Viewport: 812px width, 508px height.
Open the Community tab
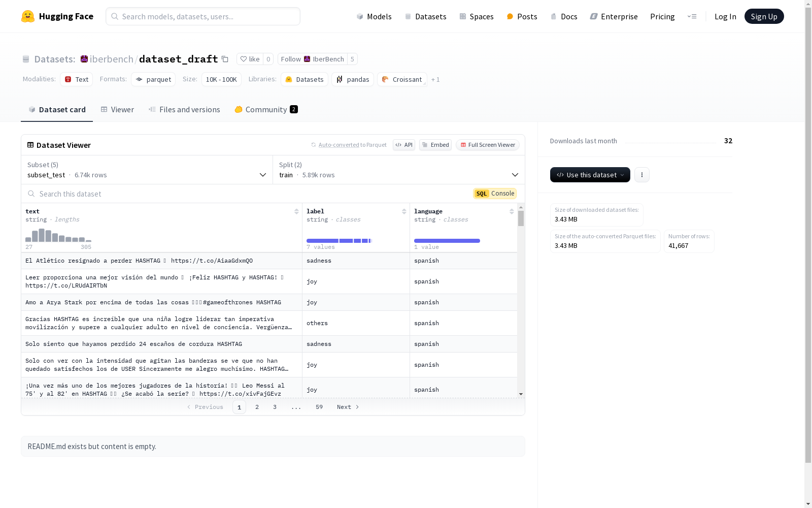click(x=266, y=110)
